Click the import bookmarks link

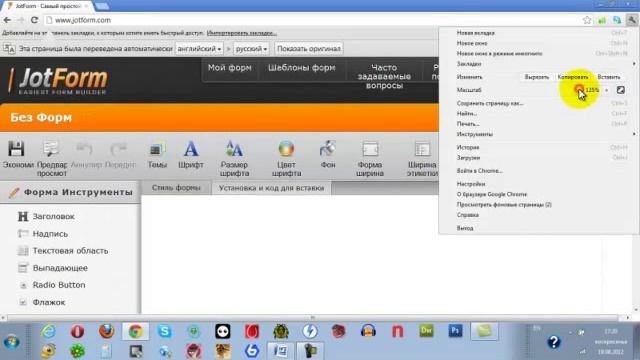(242, 33)
